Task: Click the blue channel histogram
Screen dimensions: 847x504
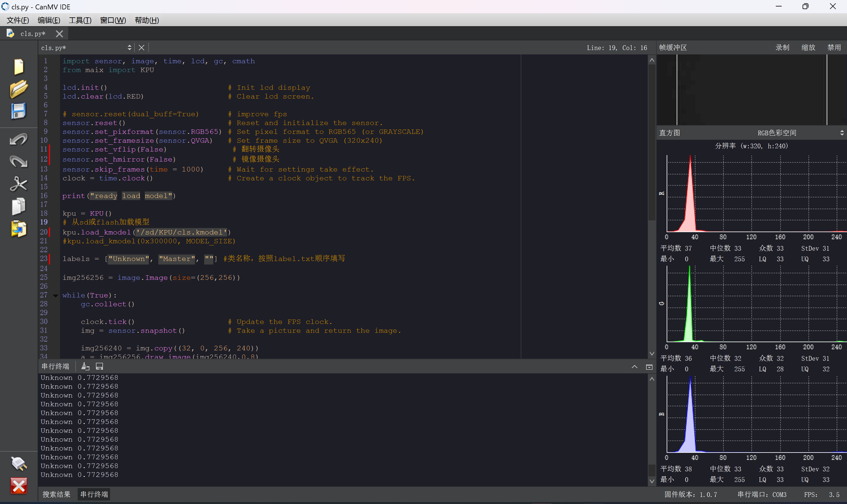Action: [x=756, y=414]
